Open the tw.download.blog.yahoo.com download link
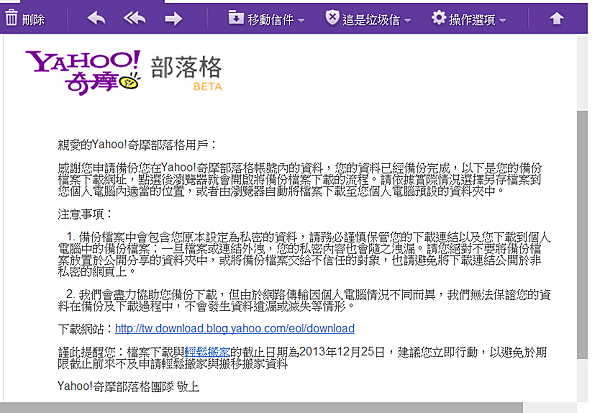This screenshot has height=413, width=600. (x=235, y=328)
